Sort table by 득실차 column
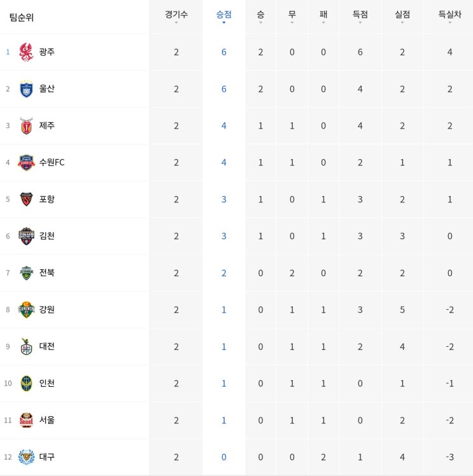The image size is (473, 476). [x=449, y=17]
